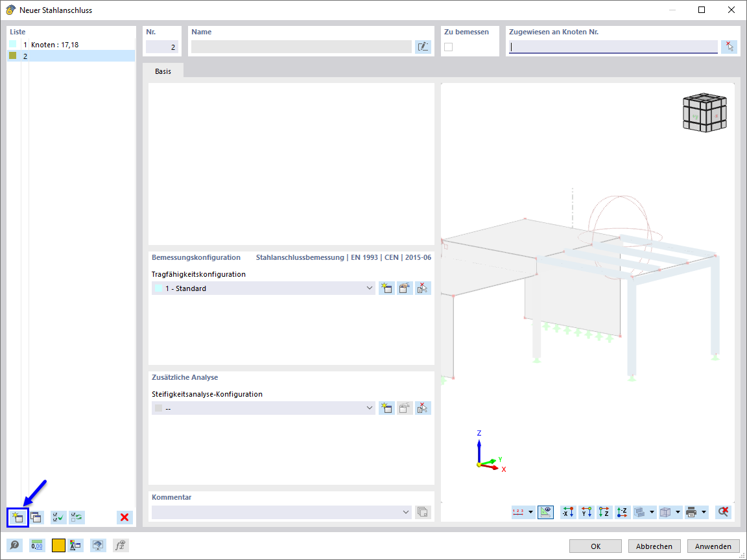Viewport: 747px width, 560px height.
Task: Select list row Knoten : 17,18
Action: coord(71,44)
